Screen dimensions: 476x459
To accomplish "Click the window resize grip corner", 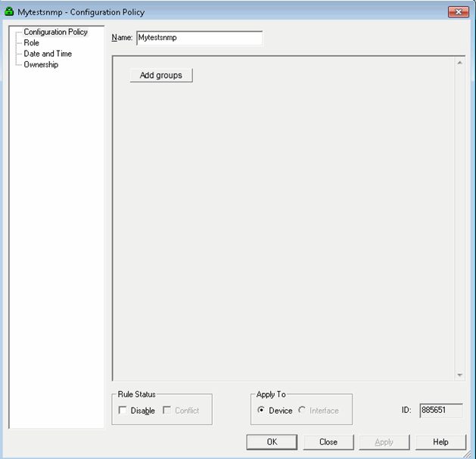I will point(468,454).
